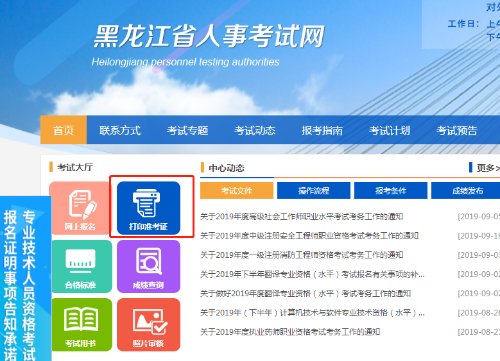
Task: Switch to the 操作流程 tab
Action: (314, 190)
